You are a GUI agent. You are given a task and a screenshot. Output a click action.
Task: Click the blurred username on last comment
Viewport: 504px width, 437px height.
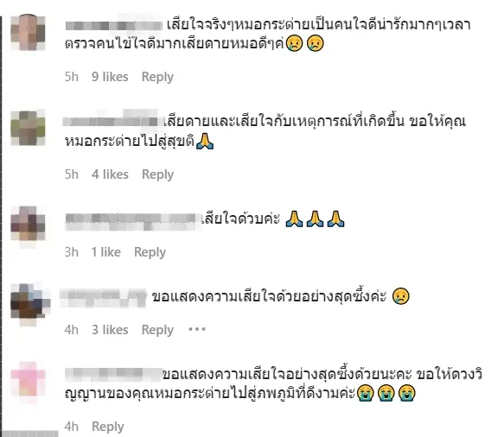[113, 374]
